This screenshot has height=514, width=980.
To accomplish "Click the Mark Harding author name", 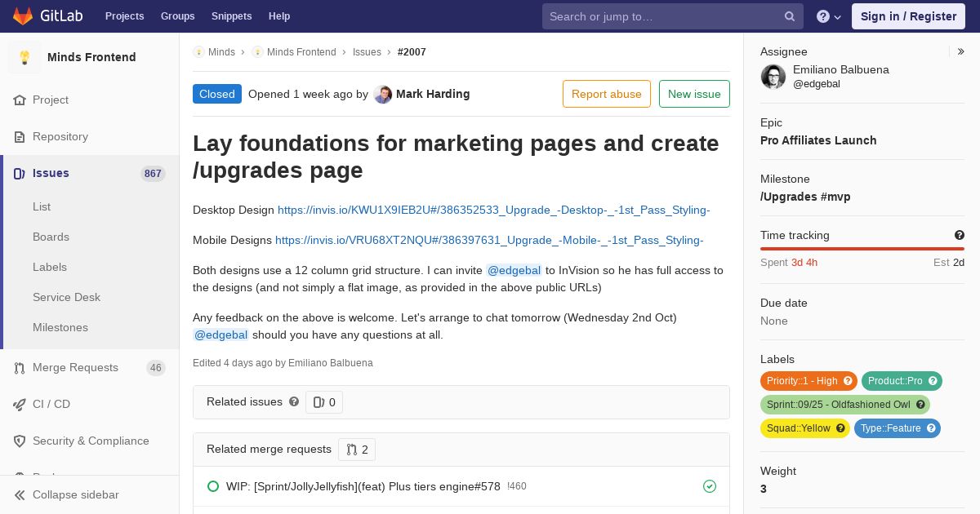I will [433, 94].
